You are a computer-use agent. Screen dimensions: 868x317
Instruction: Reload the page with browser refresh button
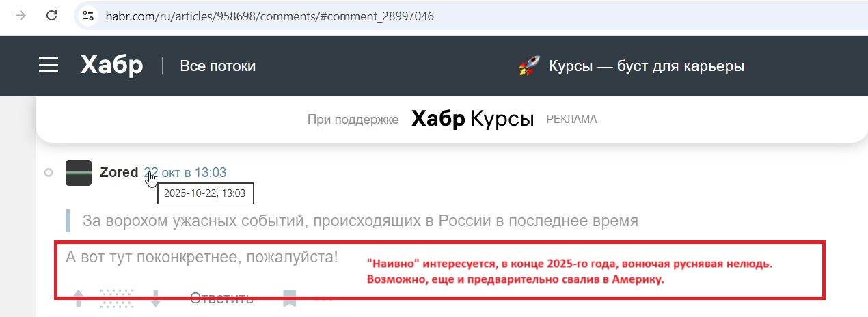point(51,15)
